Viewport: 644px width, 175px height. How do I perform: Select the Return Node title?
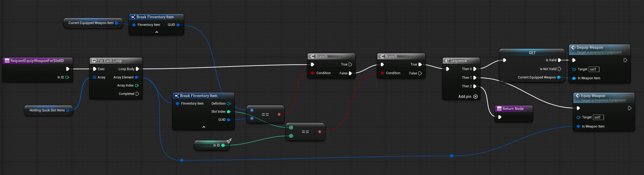[513, 109]
